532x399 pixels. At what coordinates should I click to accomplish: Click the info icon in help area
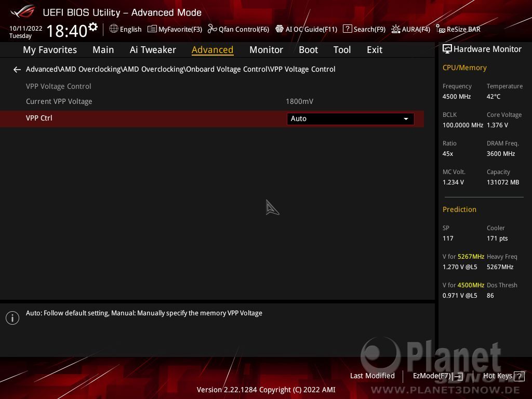12,318
